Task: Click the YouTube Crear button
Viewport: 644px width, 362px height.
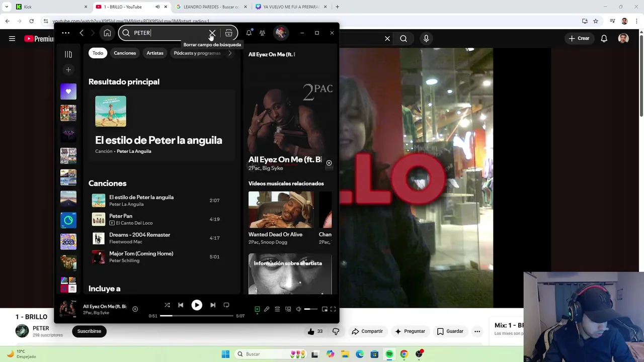Action: 579,38
